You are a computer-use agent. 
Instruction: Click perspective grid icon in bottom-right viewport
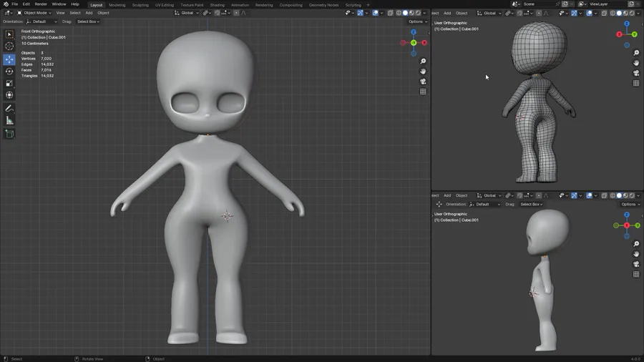pos(636,274)
